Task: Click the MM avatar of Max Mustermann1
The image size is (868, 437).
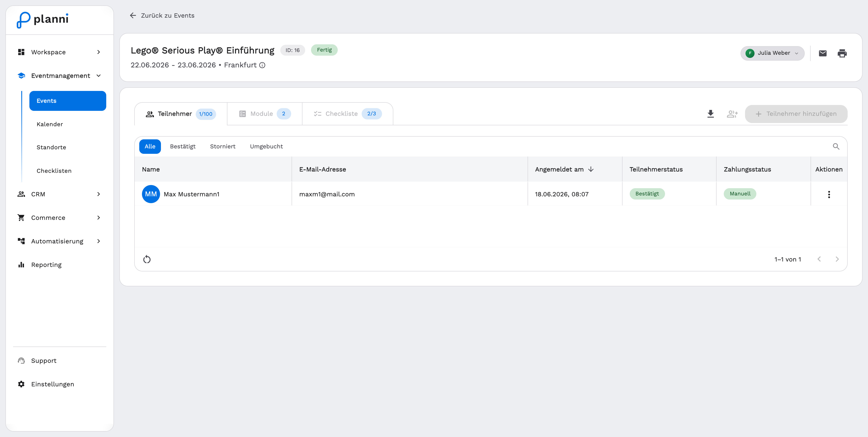Action: click(151, 194)
